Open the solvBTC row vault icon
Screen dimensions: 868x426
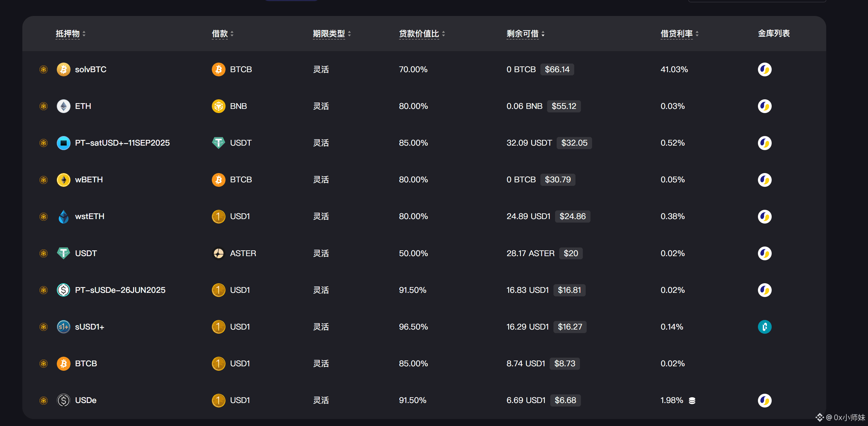click(764, 70)
